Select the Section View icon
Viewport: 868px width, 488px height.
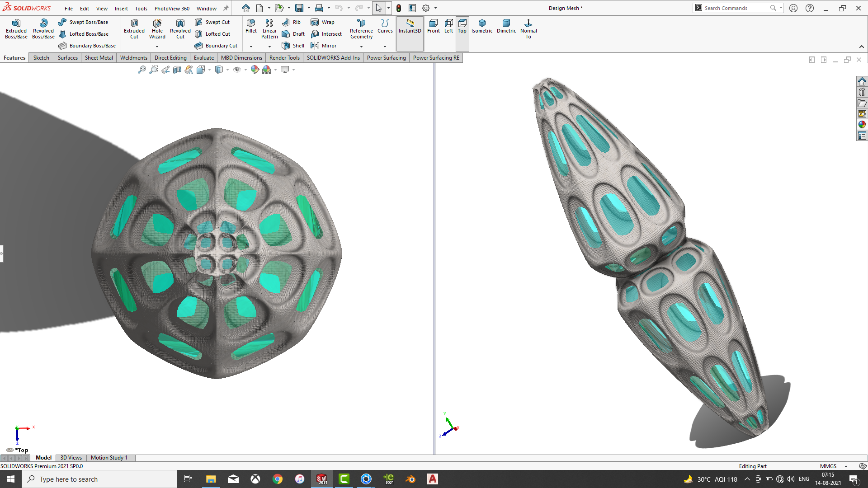point(177,70)
